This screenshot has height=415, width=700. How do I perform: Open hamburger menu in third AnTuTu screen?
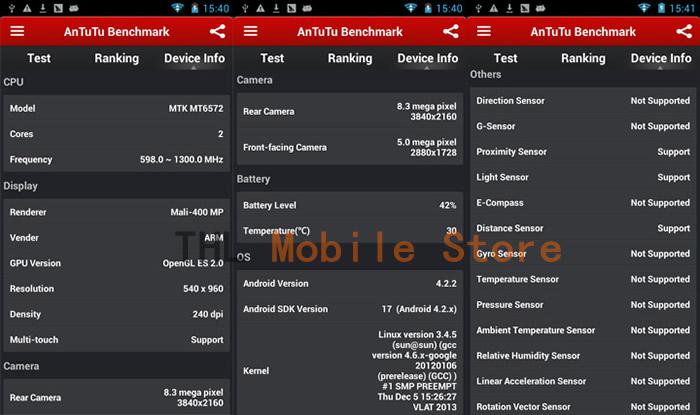484,31
